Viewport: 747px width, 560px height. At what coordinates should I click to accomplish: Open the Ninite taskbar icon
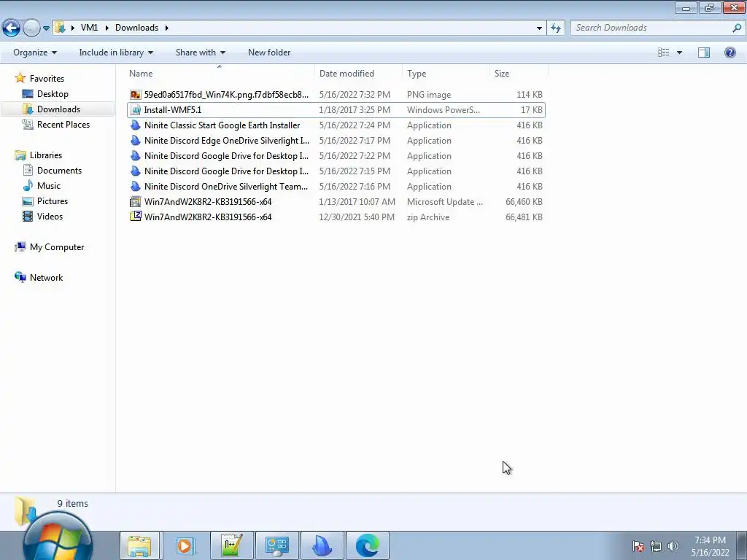click(322, 545)
